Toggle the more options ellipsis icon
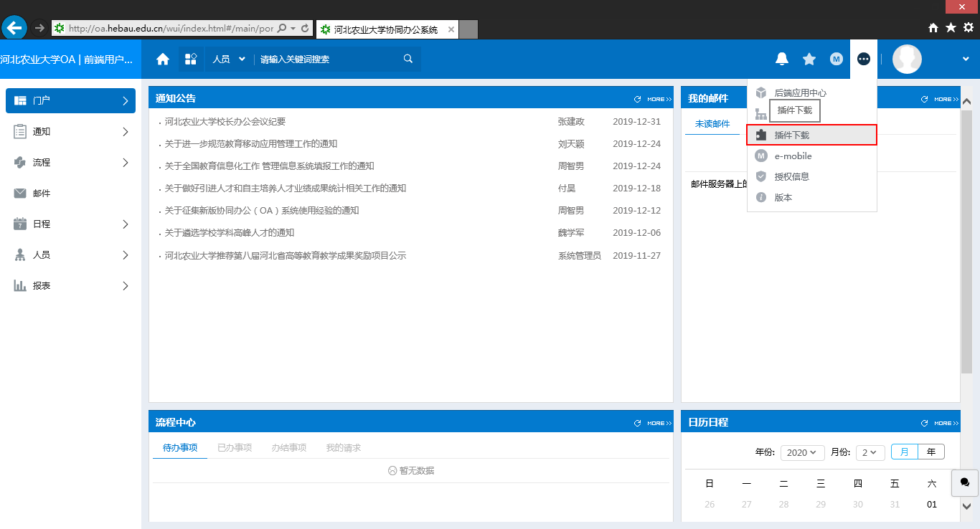The image size is (980, 529). click(864, 59)
